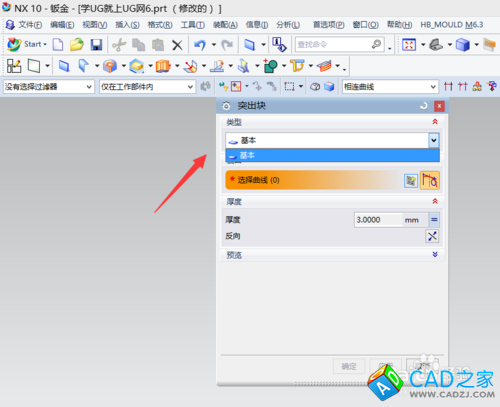Click the Cut scissors icon

click(119, 45)
